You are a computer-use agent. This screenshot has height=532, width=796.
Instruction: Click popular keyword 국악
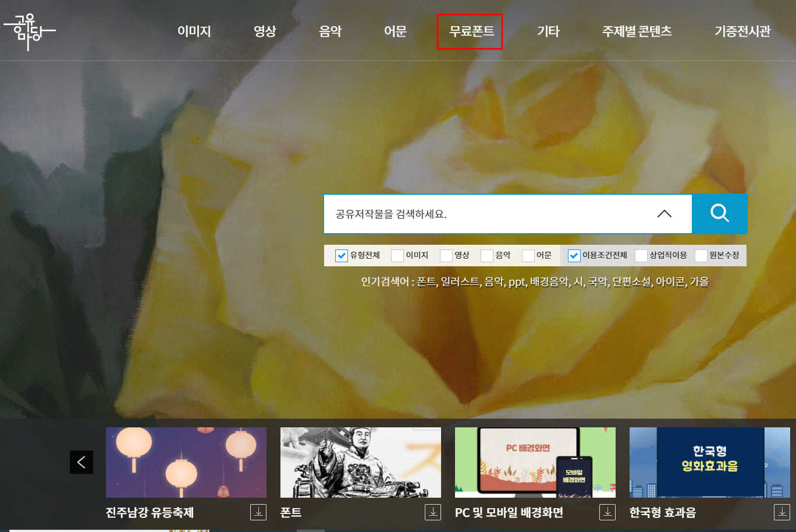click(598, 282)
